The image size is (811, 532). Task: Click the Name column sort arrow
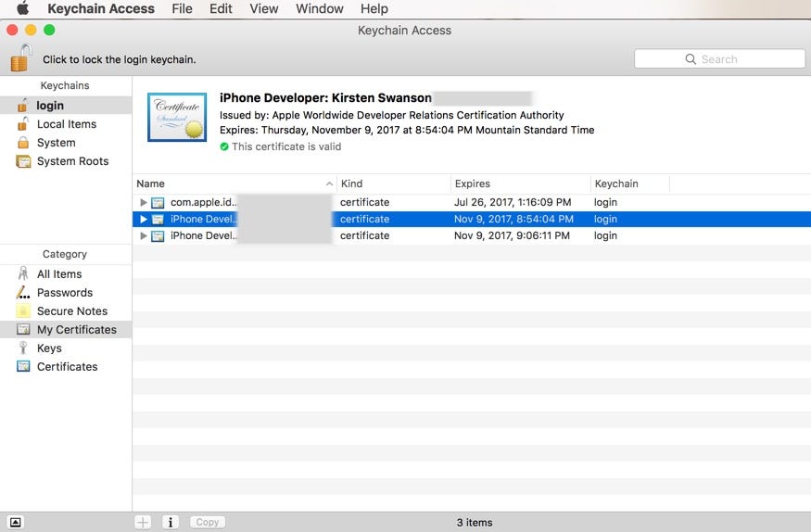(329, 184)
